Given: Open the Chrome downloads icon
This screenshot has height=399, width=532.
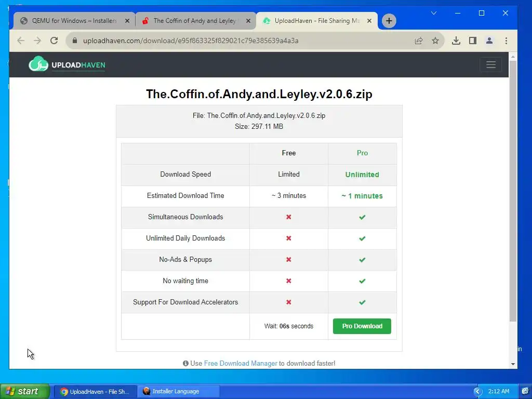Looking at the screenshot, I should coord(456,41).
